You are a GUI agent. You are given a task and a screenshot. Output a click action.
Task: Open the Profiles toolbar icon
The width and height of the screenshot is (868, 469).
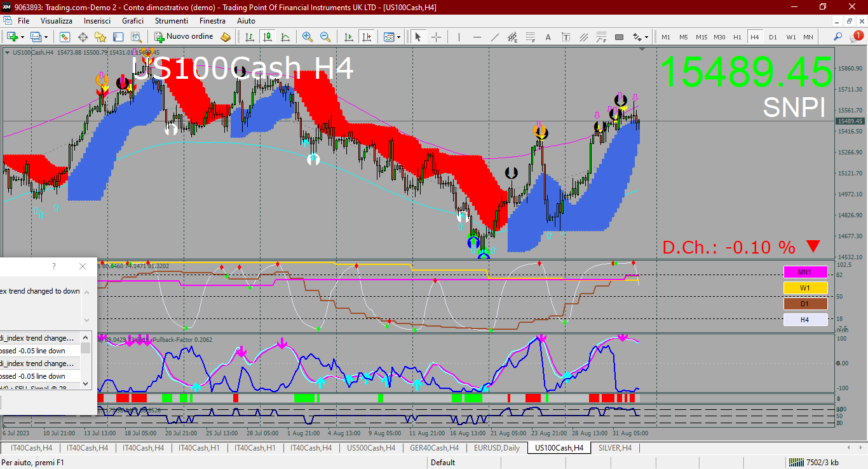(x=36, y=37)
